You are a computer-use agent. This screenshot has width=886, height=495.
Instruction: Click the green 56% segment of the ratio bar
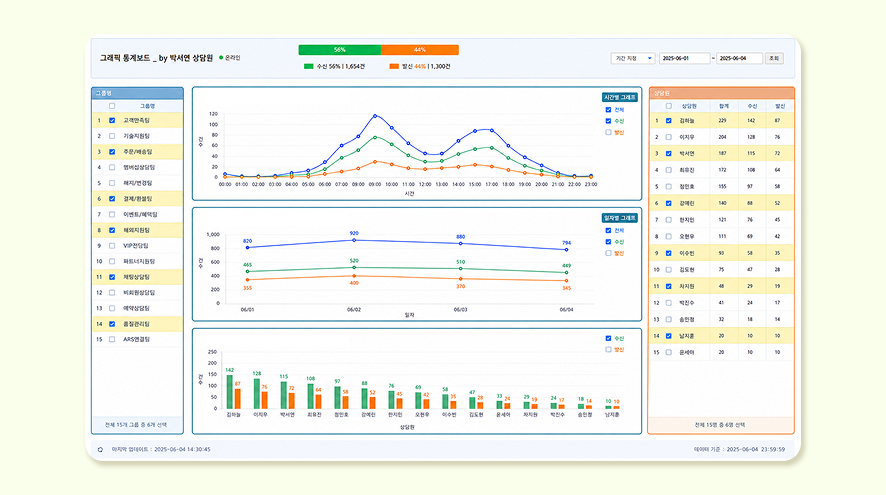(x=340, y=50)
